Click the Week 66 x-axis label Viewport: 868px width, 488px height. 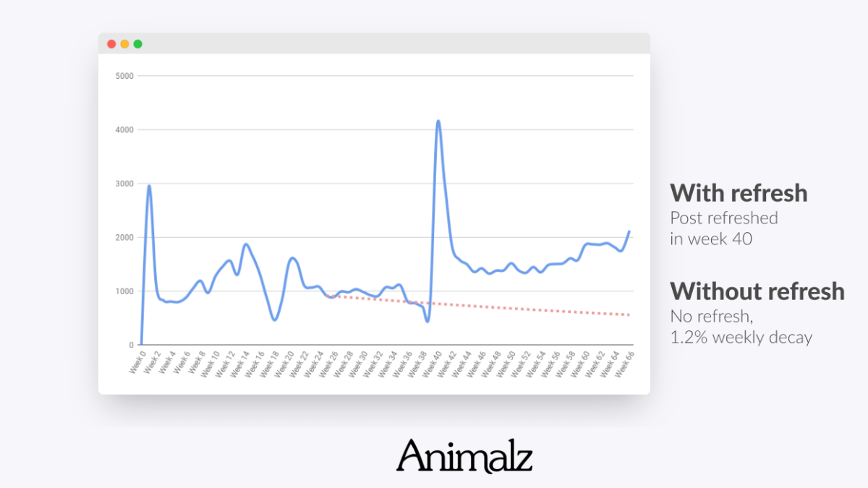(626, 364)
